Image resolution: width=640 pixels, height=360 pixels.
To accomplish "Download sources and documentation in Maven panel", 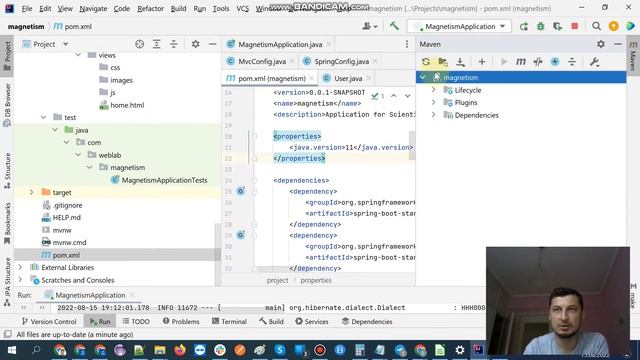I will click(460, 62).
